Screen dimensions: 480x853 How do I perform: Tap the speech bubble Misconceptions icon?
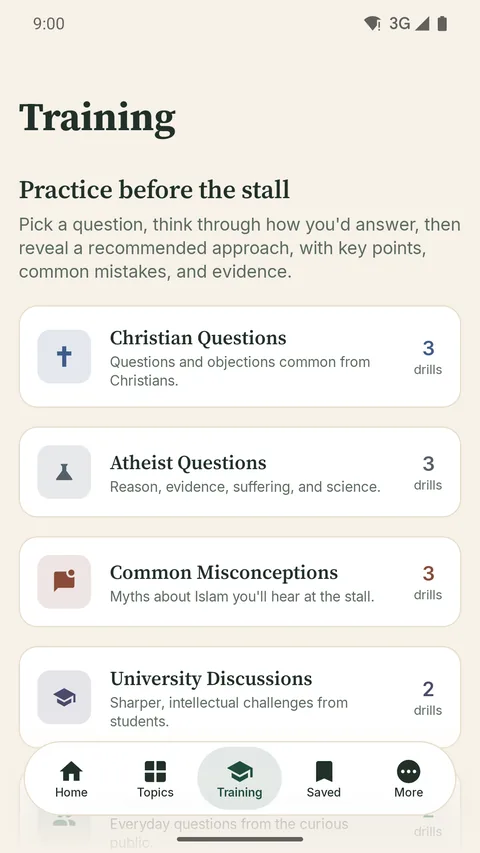(64, 582)
